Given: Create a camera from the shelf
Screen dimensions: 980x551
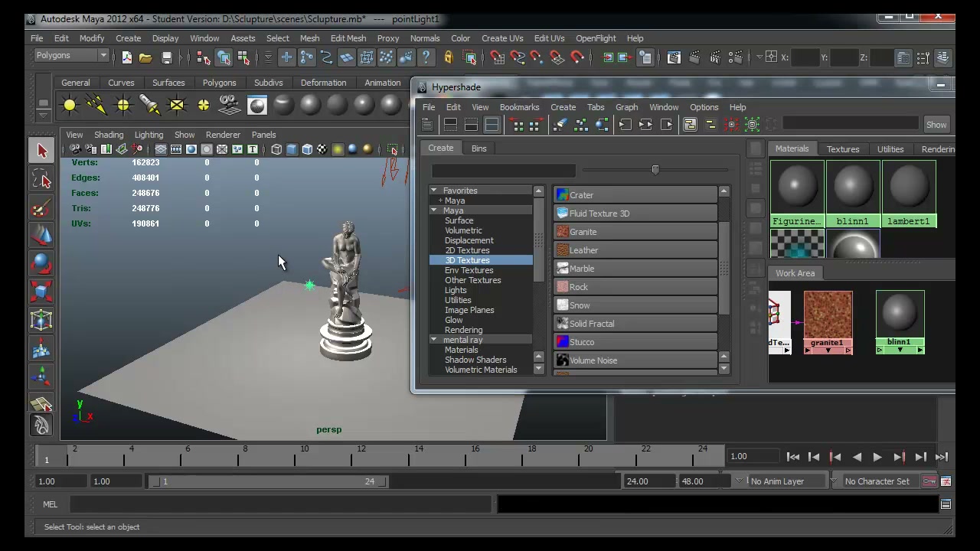Looking at the screenshot, I should [230, 105].
